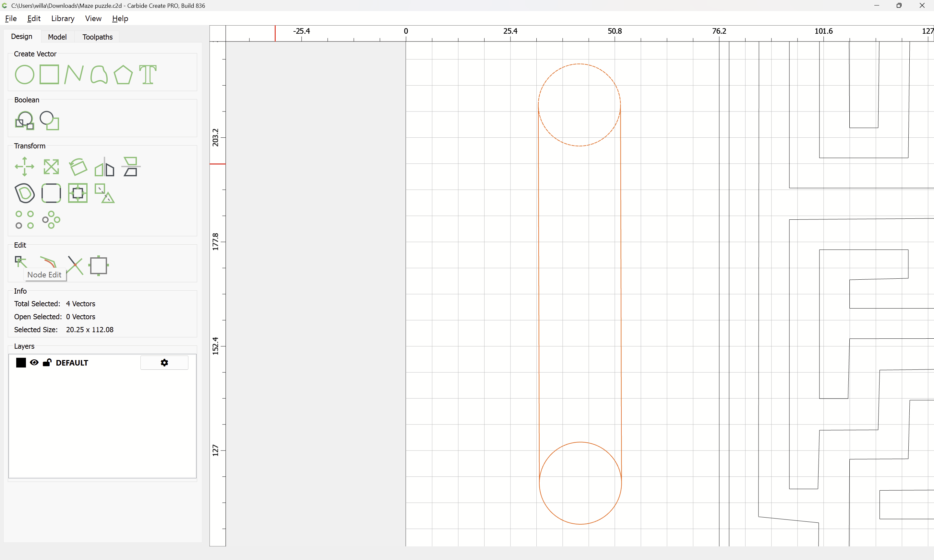Viewport: 934px width, 560px height.
Task: Toggle the DEFAULT layer lock
Action: [x=47, y=363]
